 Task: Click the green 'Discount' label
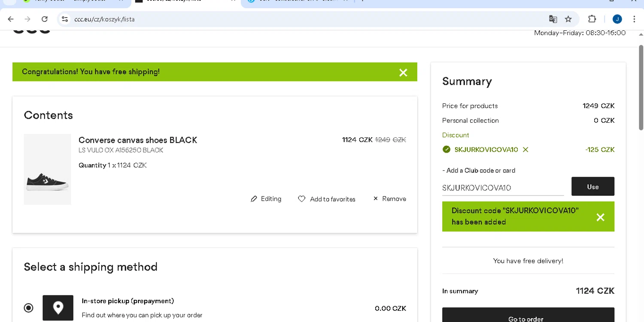click(456, 135)
